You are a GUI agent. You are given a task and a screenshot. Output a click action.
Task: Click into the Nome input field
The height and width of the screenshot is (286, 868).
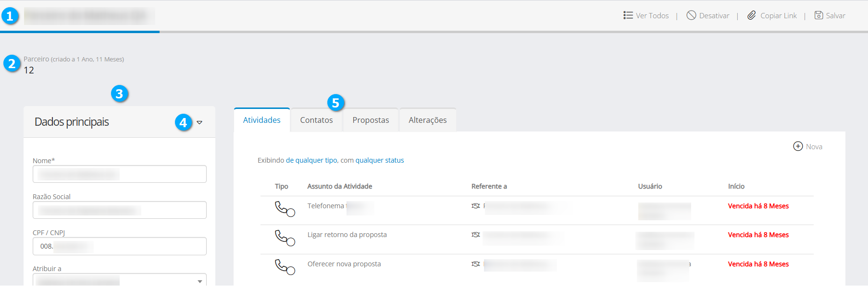click(x=119, y=174)
